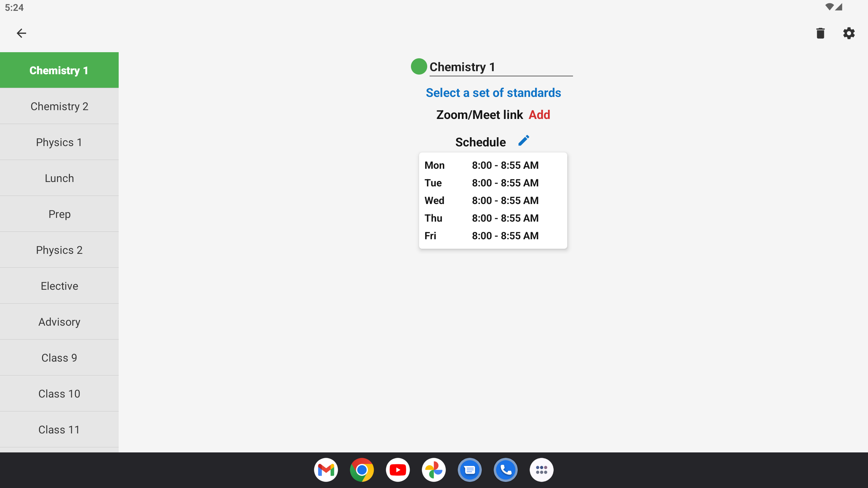Open Google Photos from the dock

[x=434, y=470]
